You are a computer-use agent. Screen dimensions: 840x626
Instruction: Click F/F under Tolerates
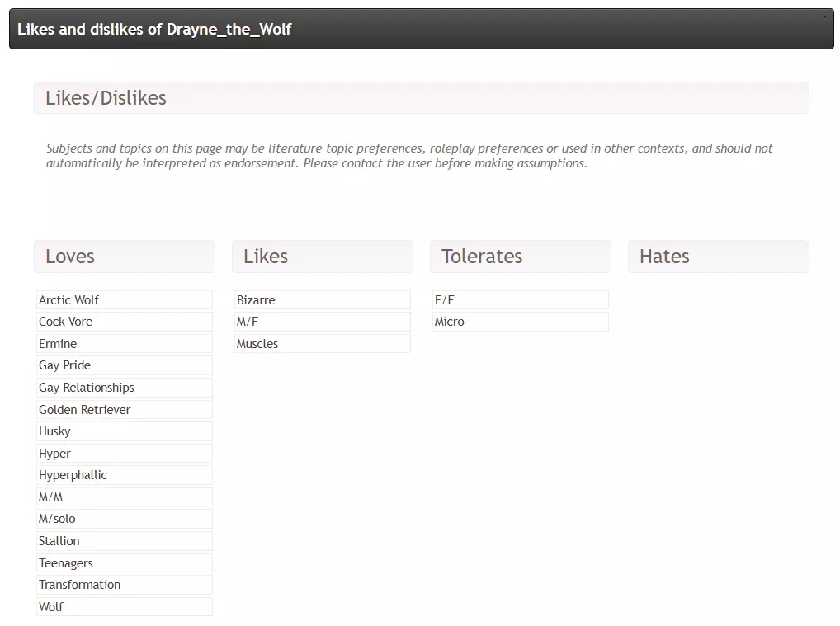click(520, 300)
